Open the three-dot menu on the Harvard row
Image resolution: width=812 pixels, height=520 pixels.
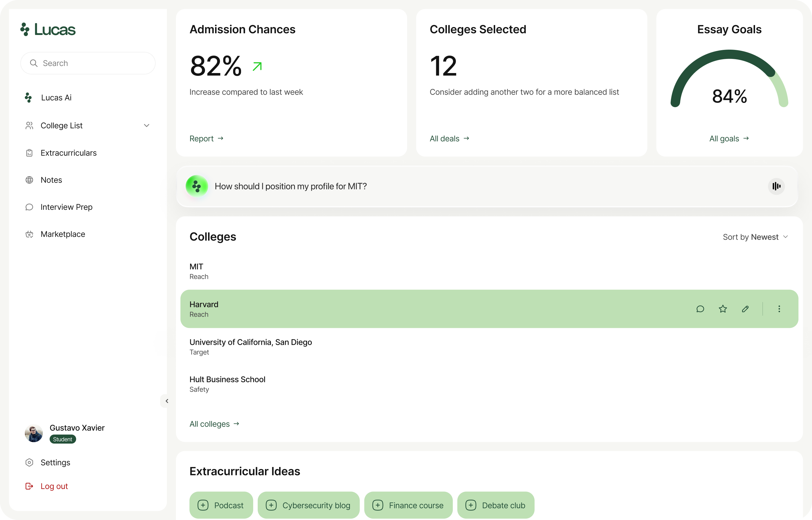point(779,309)
